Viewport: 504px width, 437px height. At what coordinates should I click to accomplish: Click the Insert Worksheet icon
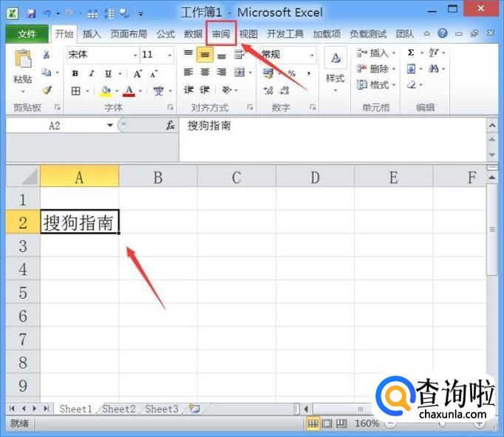click(x=194, y=409)
